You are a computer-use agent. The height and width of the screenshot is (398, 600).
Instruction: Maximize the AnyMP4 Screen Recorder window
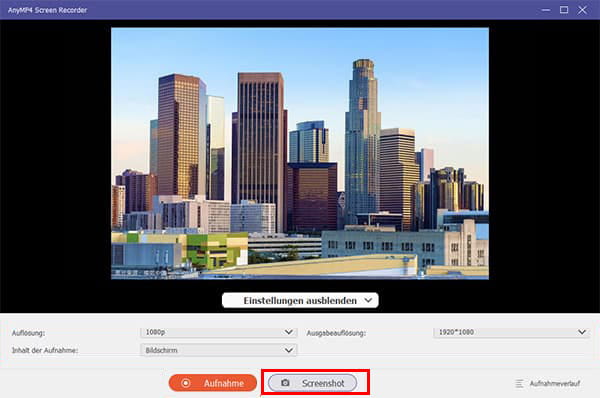coord(564,10)
